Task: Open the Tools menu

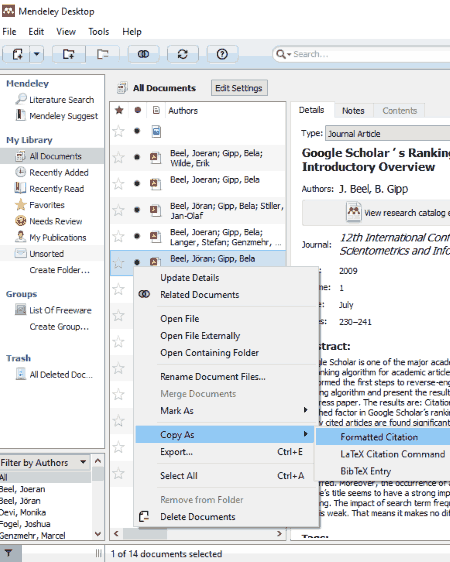Action: (x=99, y=32)
